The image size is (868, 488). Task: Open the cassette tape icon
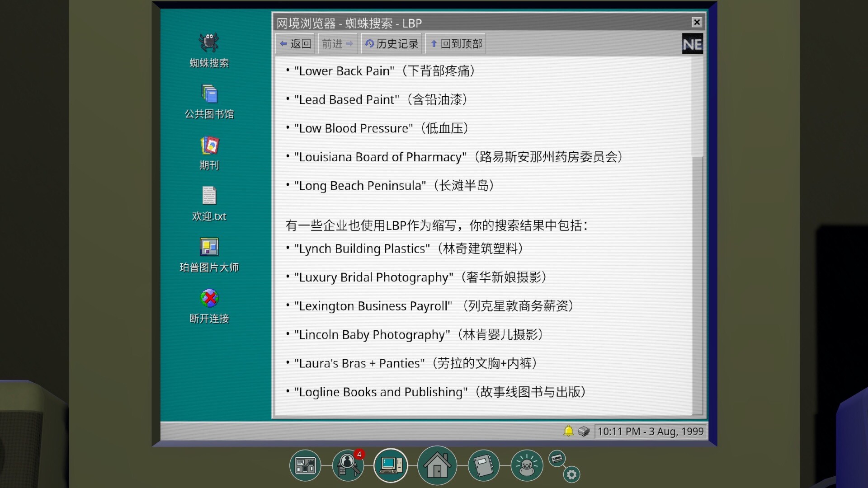click(x=557, y=459)
